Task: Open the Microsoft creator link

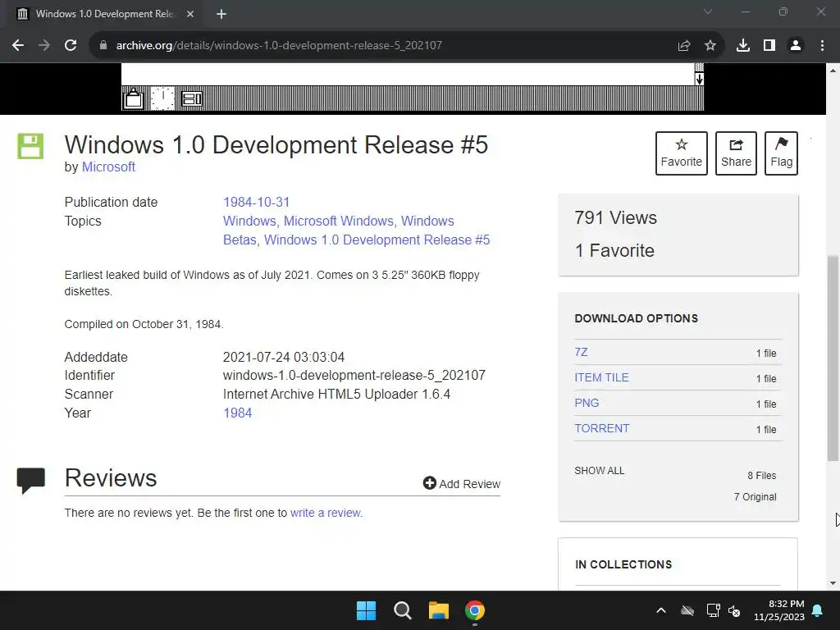Action: 108,167
